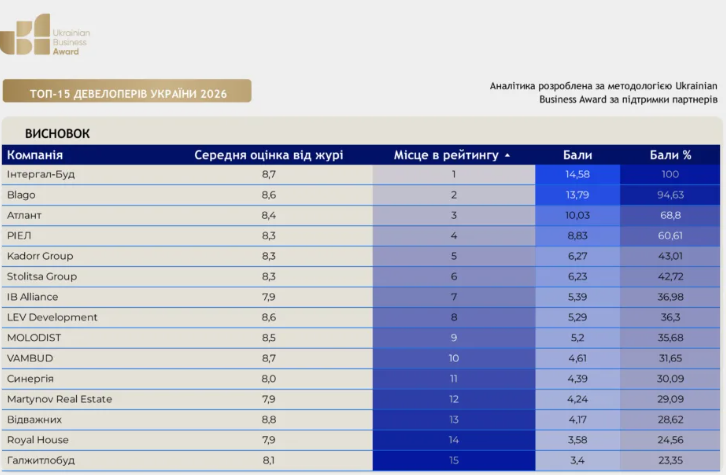The width and height of the screenshot is (726, 475).
Task: Click the percentage cell 36,98
Action: [x=670, y=297]
